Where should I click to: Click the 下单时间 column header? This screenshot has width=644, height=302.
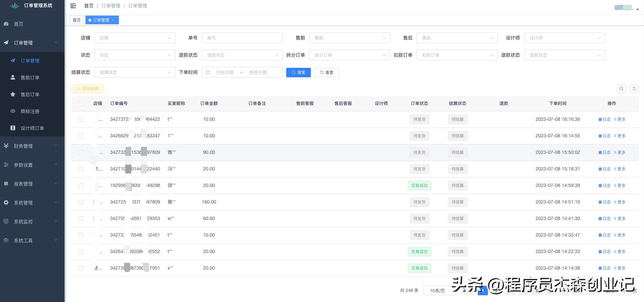pyautogui.click(x=558, y=104)
